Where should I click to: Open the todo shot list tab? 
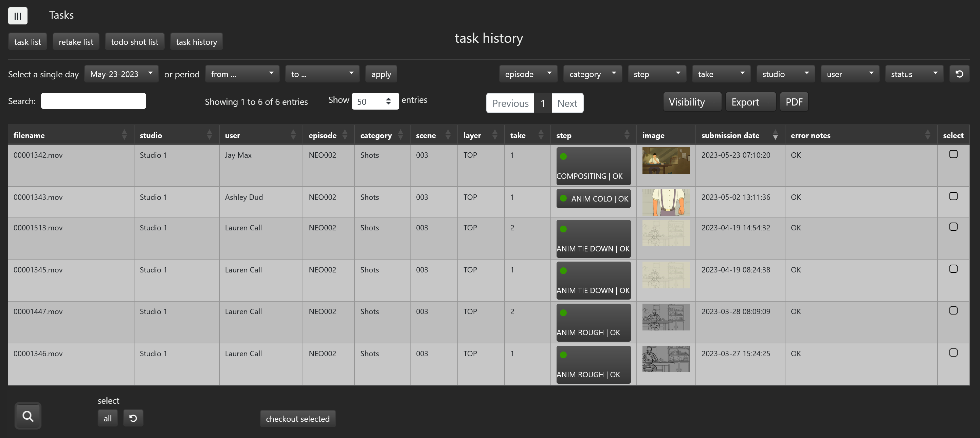point(134,42)
